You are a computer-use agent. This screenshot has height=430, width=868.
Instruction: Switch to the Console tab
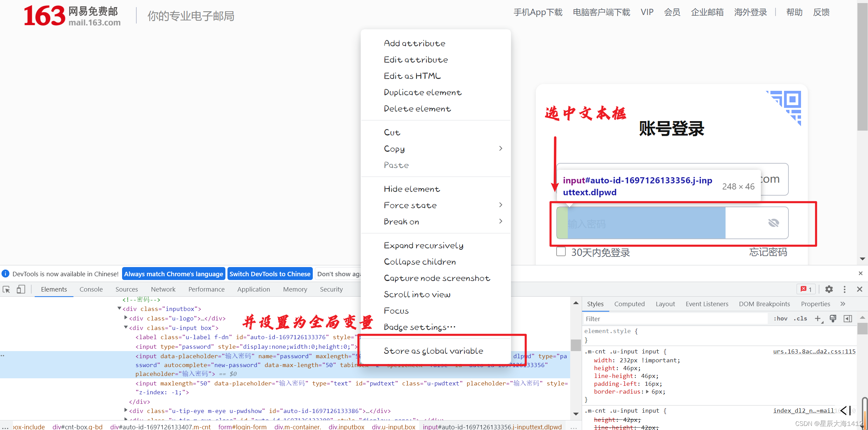pyautogui.click(x=91, y=289)
